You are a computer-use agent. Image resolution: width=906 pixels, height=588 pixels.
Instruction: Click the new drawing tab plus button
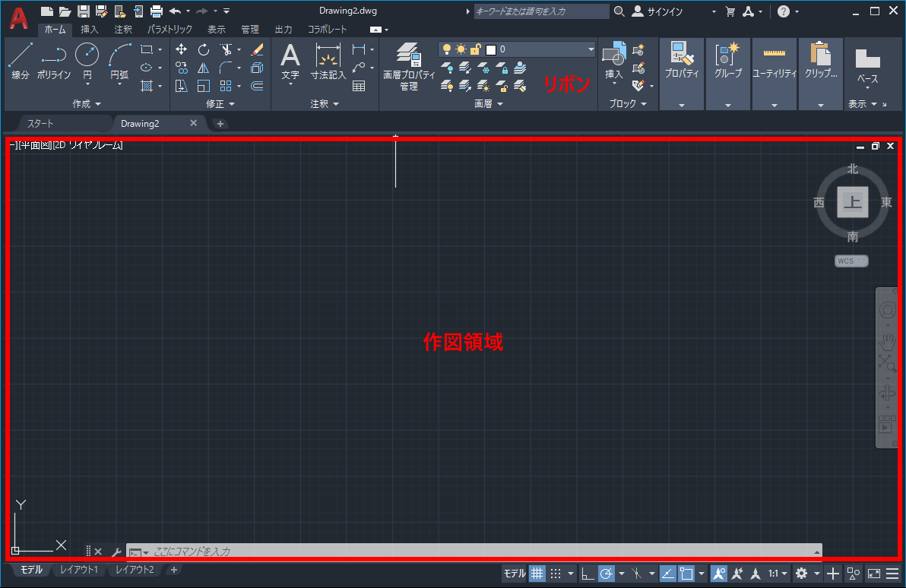tap(220, 124)
